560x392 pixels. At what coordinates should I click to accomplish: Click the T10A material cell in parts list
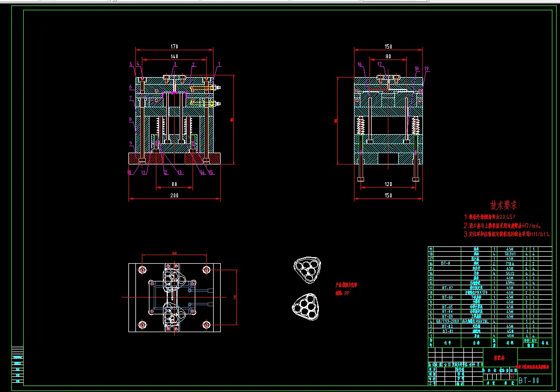510,264
